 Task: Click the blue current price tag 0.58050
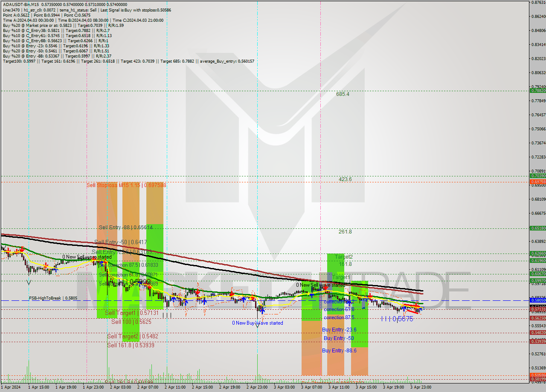click(x=537, y=300)
